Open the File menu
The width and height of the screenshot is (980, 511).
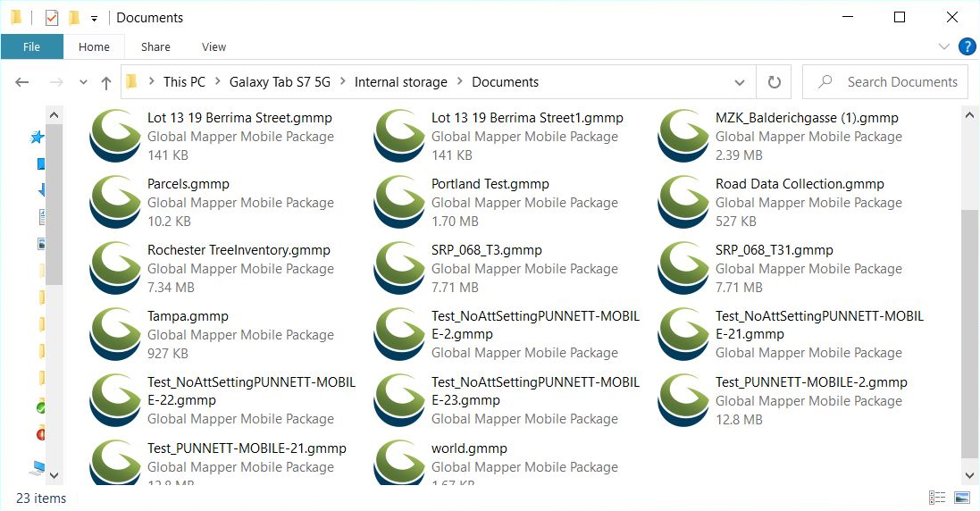coord(31,46)
